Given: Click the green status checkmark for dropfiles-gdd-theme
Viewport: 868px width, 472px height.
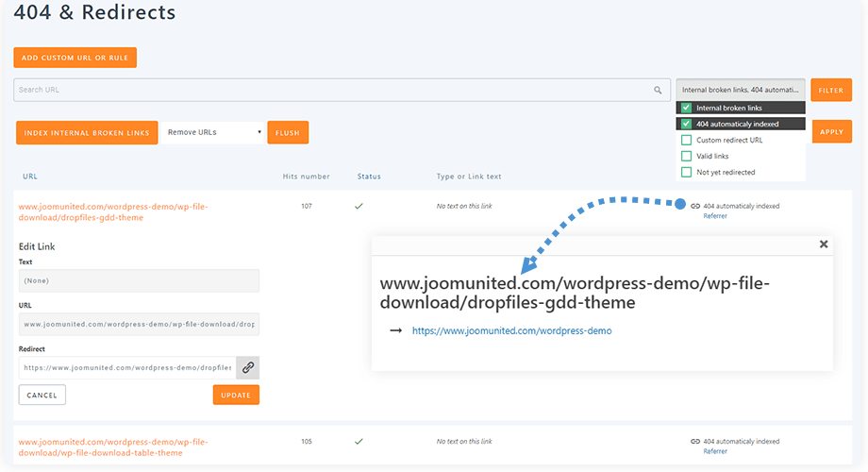Looking at the screenshot, I should coord(359,205).
